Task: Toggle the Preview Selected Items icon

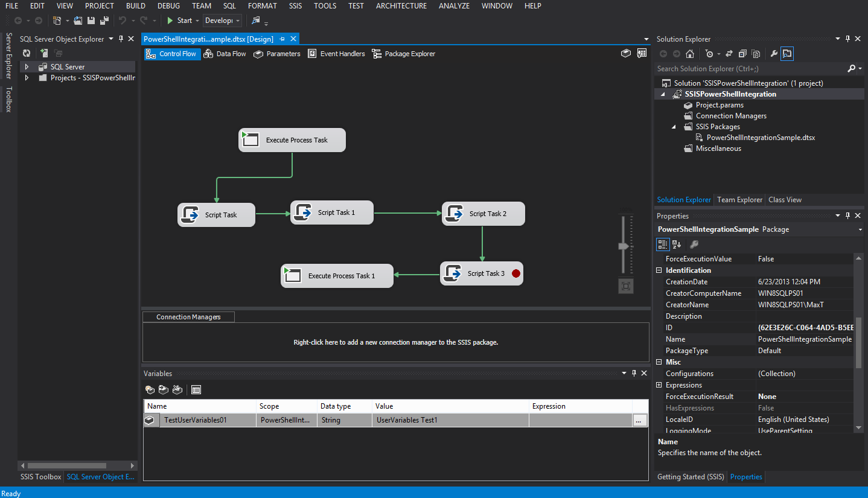Action: 787,54
